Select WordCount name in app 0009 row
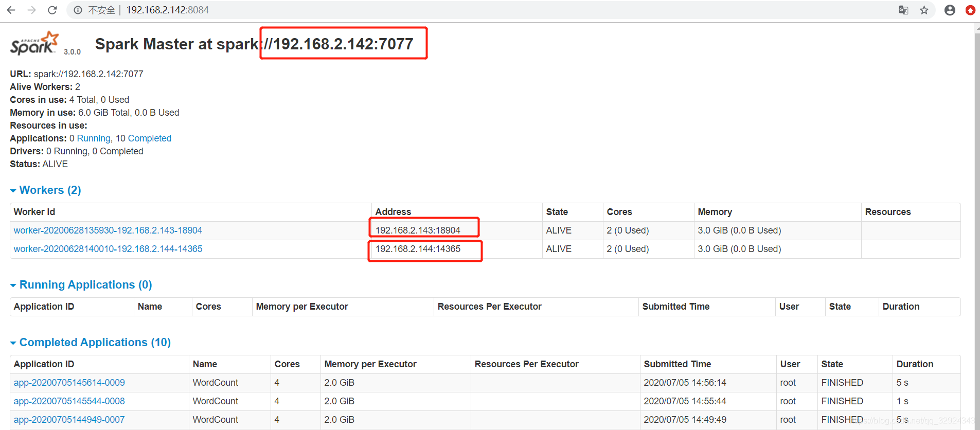 point(216,383)
